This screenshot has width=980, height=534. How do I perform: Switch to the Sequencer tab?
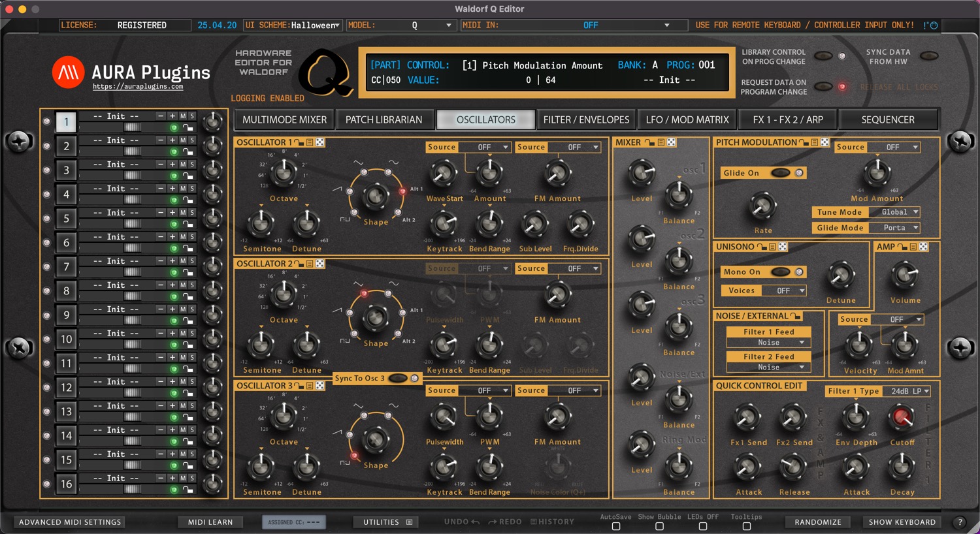(888, 120)
